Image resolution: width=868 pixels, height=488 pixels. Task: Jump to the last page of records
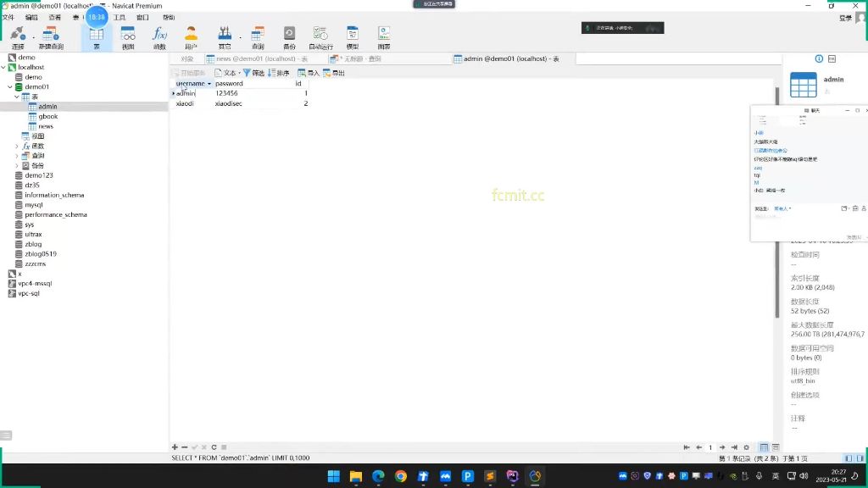click(734, 447)
